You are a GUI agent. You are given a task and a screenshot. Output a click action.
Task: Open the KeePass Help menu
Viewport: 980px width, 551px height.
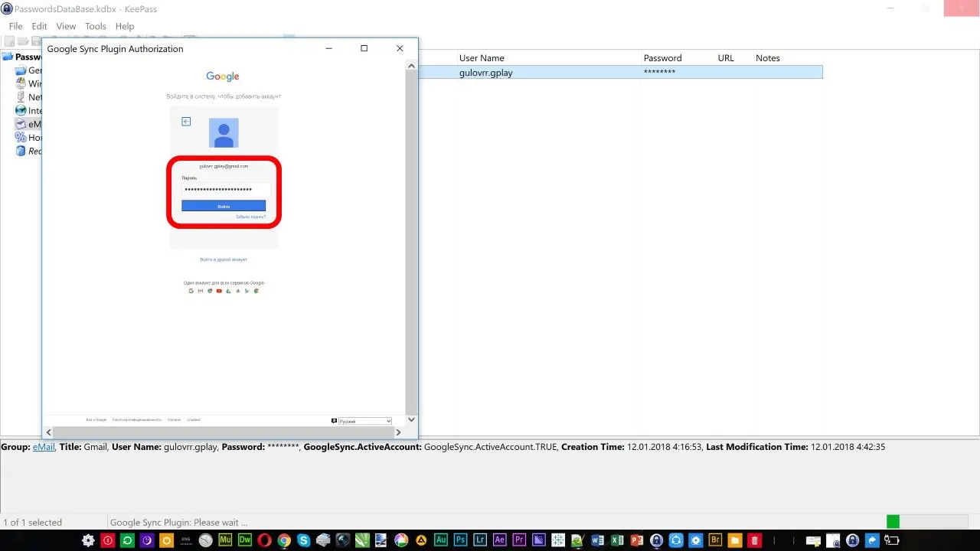click(x=125, y=26)
